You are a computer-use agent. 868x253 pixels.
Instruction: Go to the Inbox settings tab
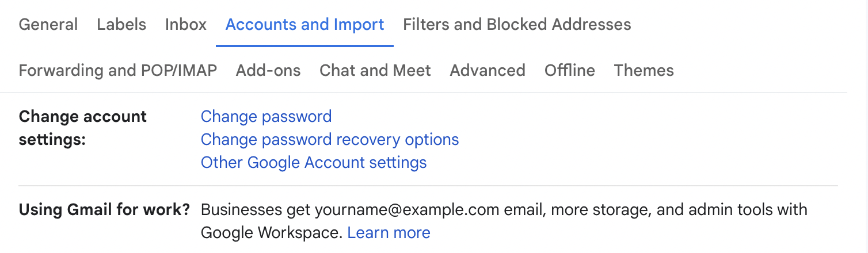186,25
